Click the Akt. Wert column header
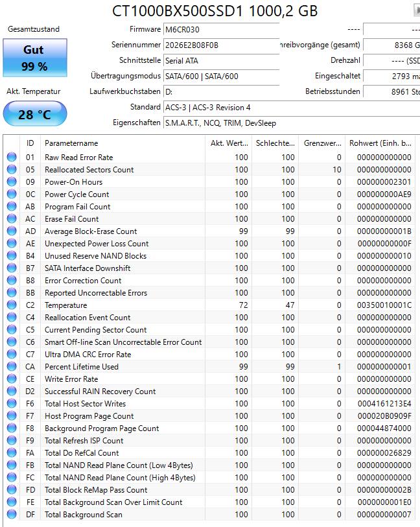Screen dimensions: 420x527 [229, 143]
